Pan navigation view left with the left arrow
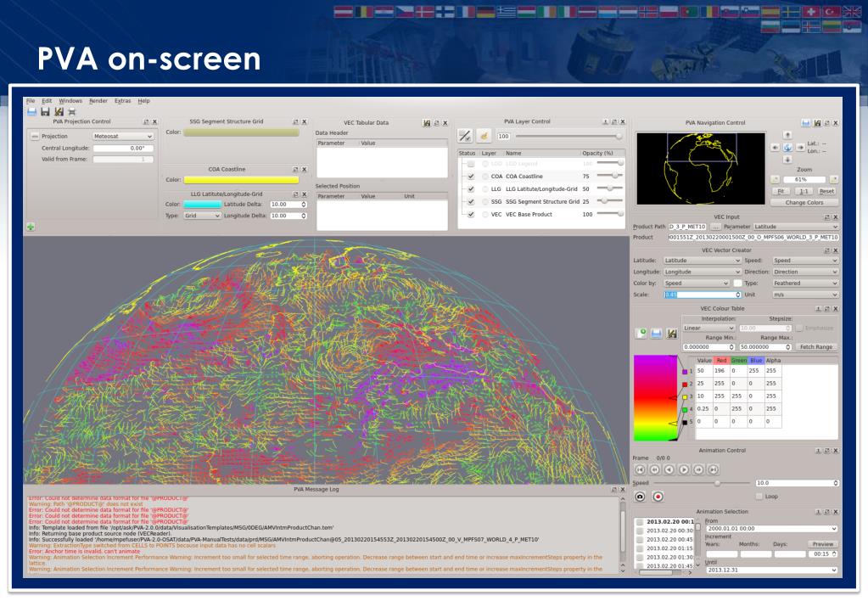 [x=775, y=148]
